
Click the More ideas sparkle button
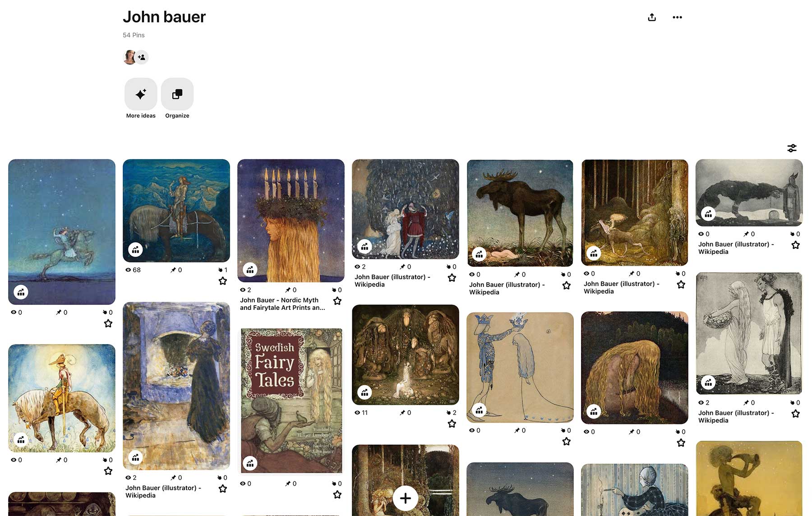[141, 94]
